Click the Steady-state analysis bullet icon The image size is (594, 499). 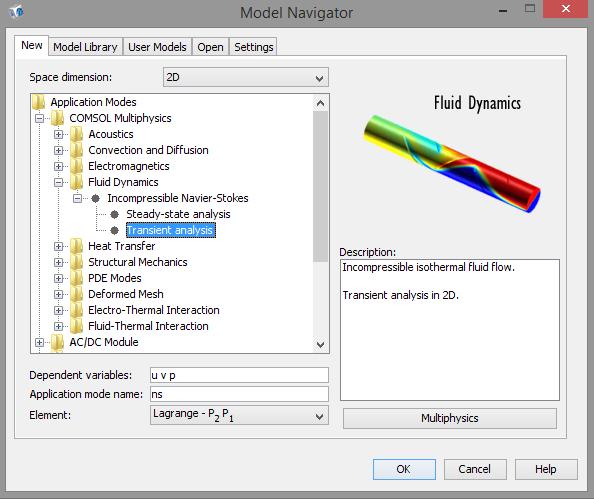point(114,214)
